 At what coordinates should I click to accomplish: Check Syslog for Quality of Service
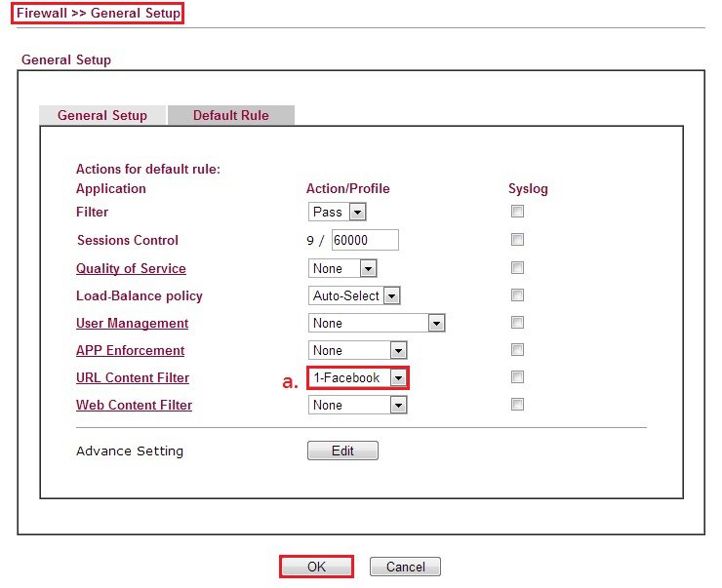(x=517, y=268)
